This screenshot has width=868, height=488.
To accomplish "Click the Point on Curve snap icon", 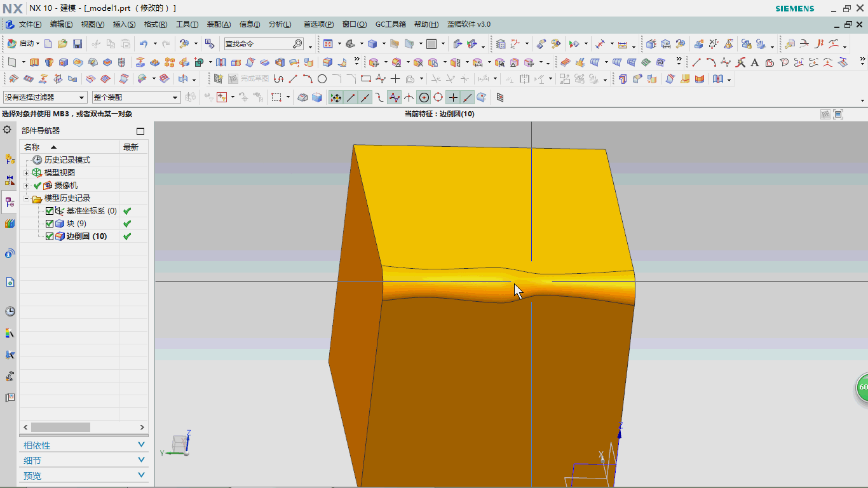I will pos(468,97).
